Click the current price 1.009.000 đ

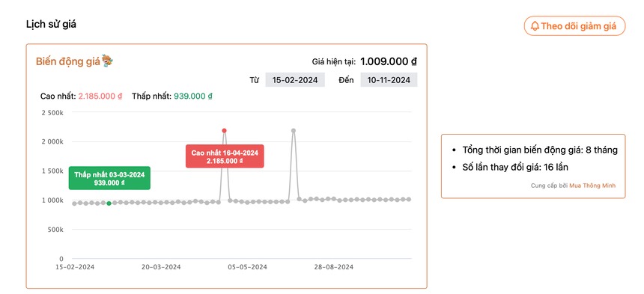click(389, 62)
